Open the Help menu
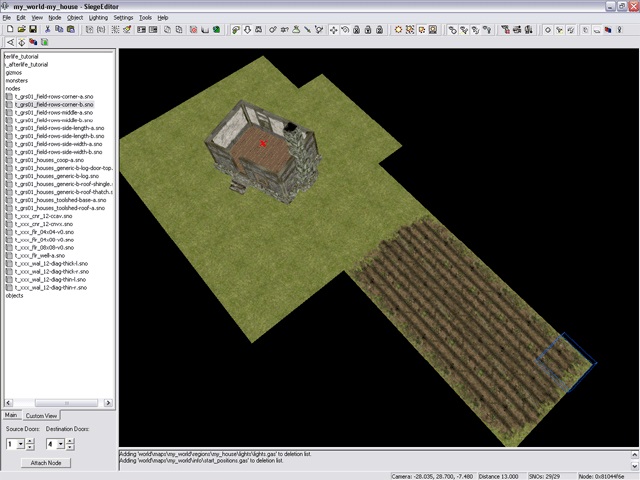The image size is (640, 480). (x=163, y=18)
